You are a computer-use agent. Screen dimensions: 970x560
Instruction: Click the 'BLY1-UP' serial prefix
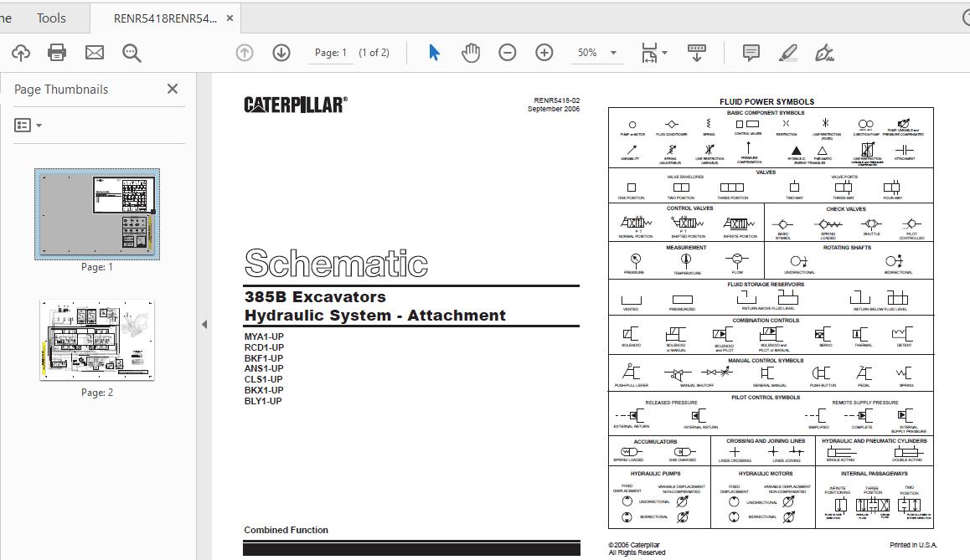tap(263, 401)
